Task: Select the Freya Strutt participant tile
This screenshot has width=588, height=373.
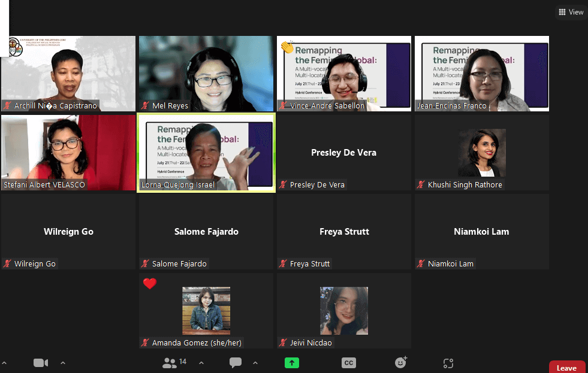Action: coord(344,232)
